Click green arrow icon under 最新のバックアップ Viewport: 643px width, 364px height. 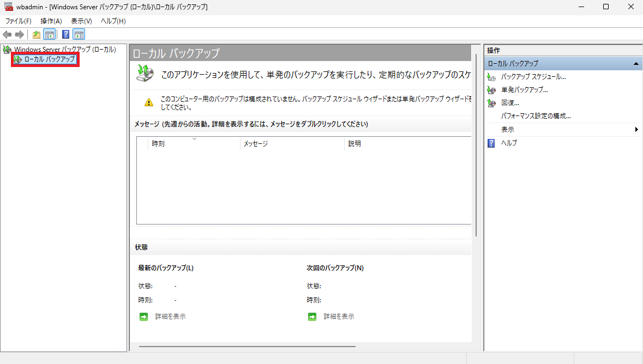click(143, 317)
